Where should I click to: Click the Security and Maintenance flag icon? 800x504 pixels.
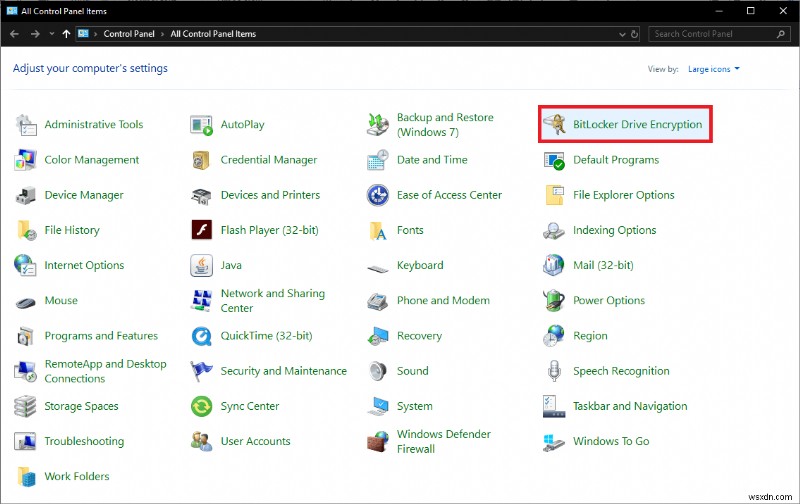pos(202,371)
